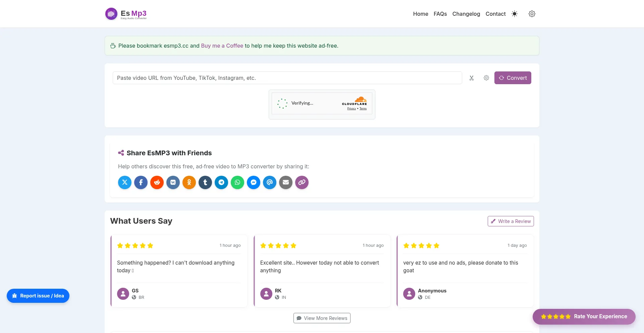Open the scissors cut-audio tool

pyautogui.click(x=472, y=78)
